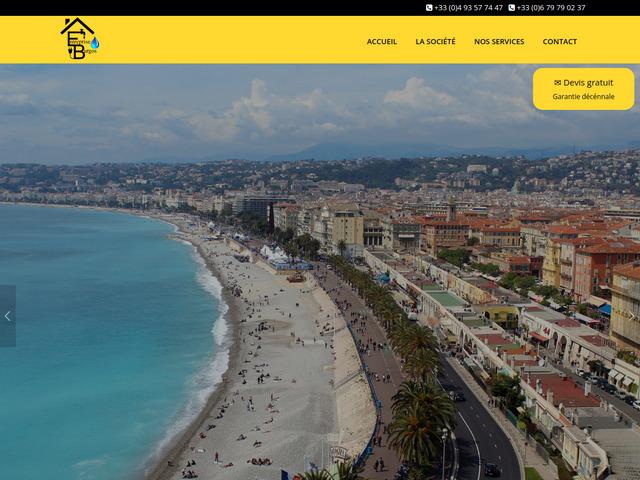
Task: Go to previous slide with left arrow
Action: coord(7,316)
